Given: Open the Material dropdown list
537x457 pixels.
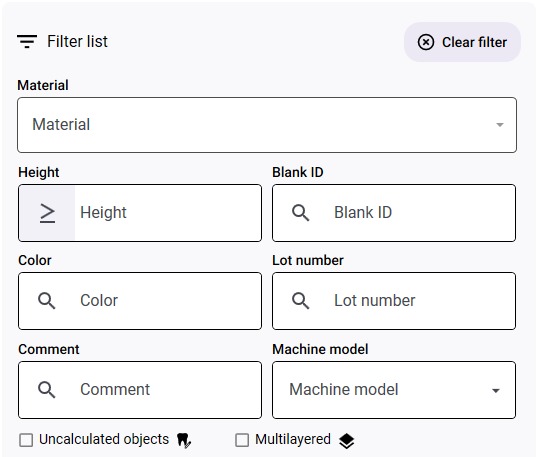Looking at the screenshot, I should point(267,125).
